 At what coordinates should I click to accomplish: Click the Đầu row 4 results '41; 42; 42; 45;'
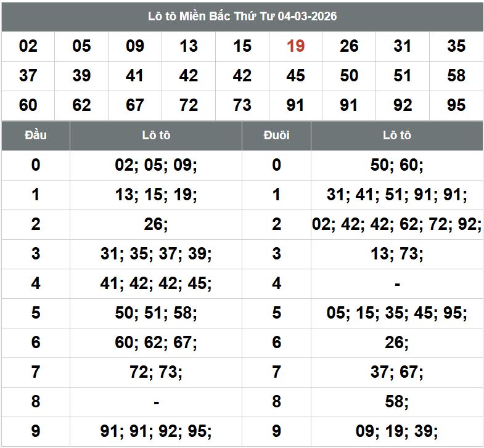[156, 283]
